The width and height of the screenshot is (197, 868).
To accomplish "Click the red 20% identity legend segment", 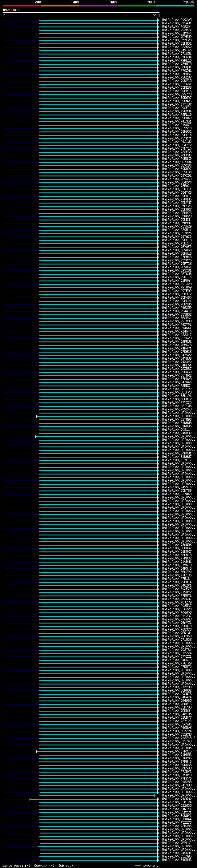I will tap(22, 6).
